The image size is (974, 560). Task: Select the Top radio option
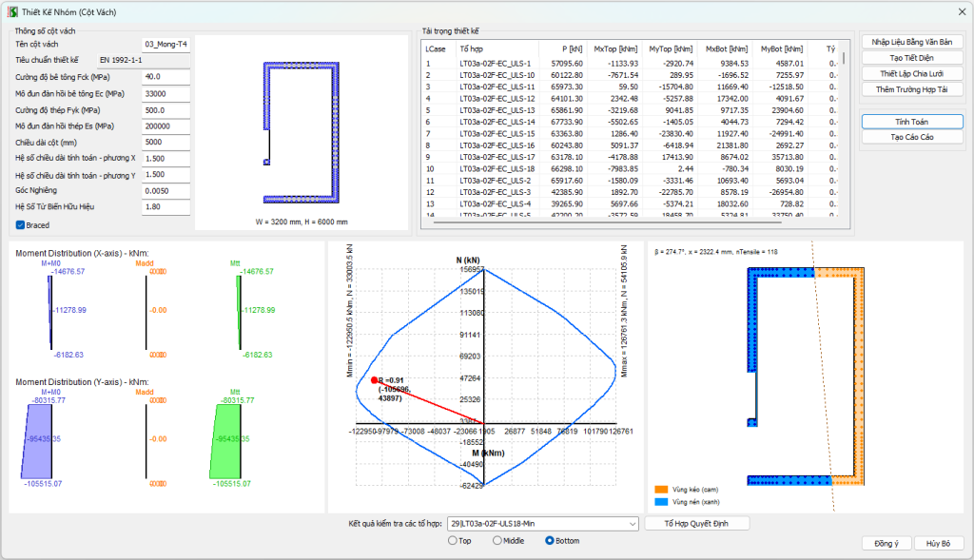[x=453, y=541]
